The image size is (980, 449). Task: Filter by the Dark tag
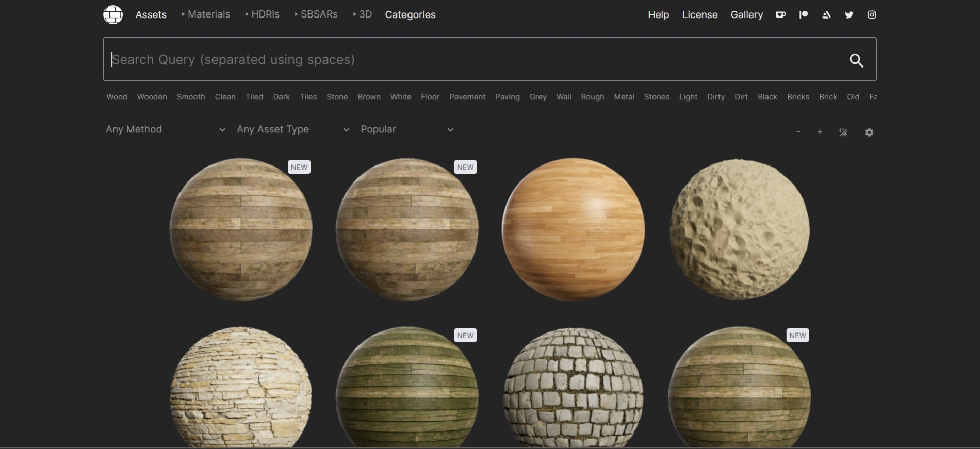[x=282, y=97]
